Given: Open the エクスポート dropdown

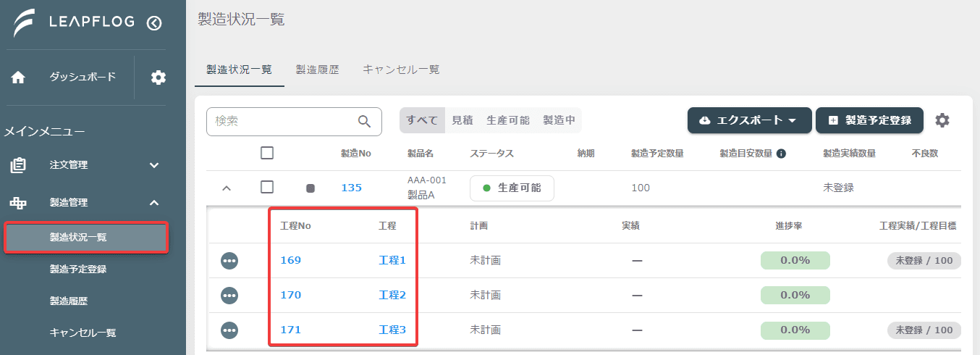Looking at the screenshot, I should [749, 120].
